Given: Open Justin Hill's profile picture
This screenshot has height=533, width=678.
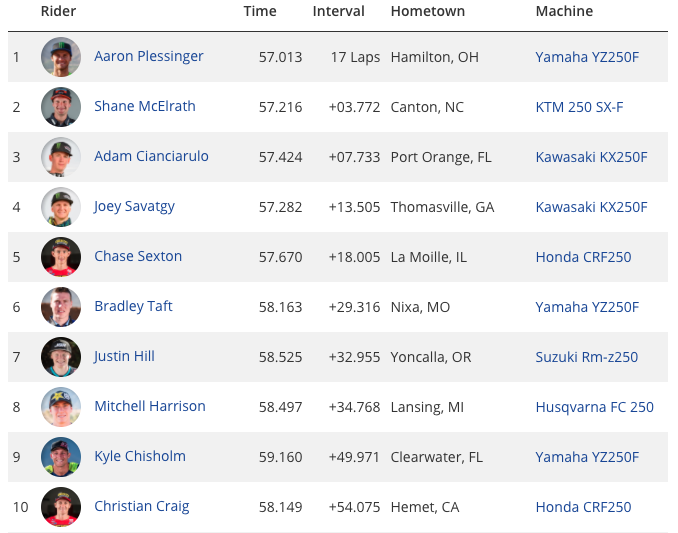Looking at the screenshot, I should (x=61, y=357).
